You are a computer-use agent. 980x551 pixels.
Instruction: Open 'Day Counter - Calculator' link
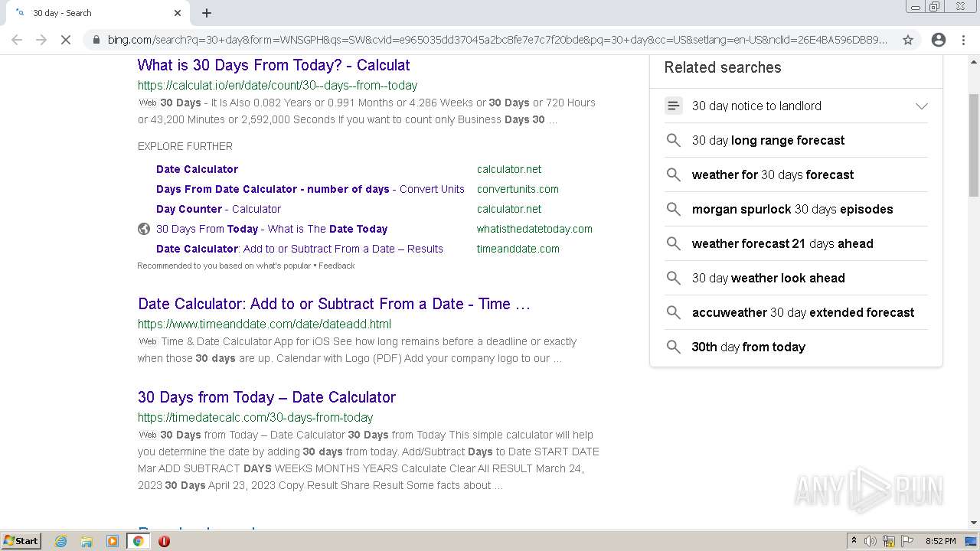[218, 209]
